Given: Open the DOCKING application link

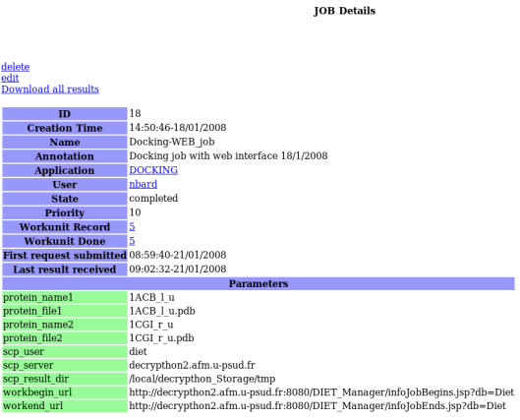Looking at the screenshot, I should (x=153, y=170).
